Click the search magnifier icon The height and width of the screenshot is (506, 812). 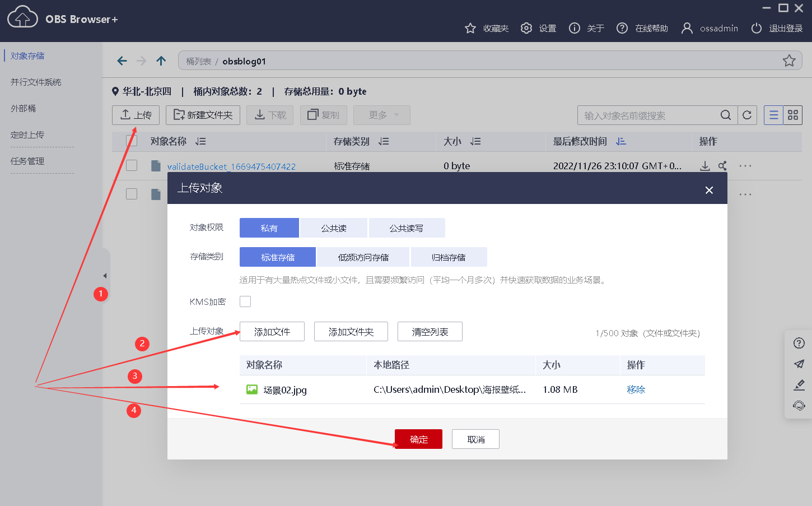tap(726, 115)
